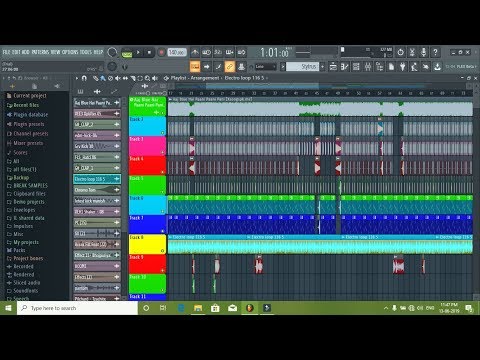Select the playlist paint brush tool
This screenshot has height=360, width=480.
coord(103,78)
